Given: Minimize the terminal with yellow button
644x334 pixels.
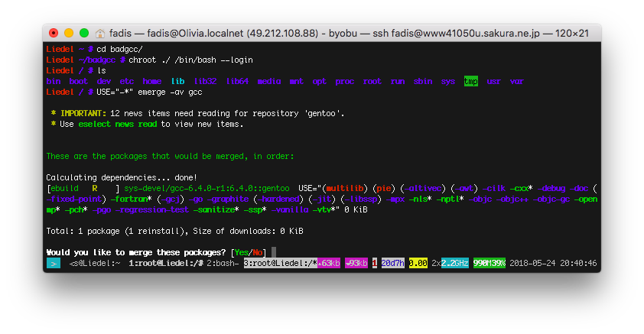Looking at the screenshot, I should [69, 33].
